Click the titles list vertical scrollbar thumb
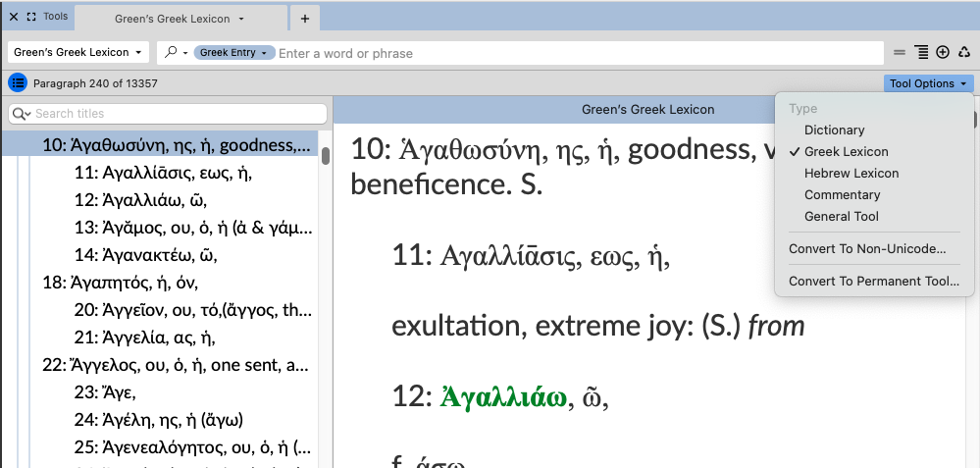 tap(325, 155)
